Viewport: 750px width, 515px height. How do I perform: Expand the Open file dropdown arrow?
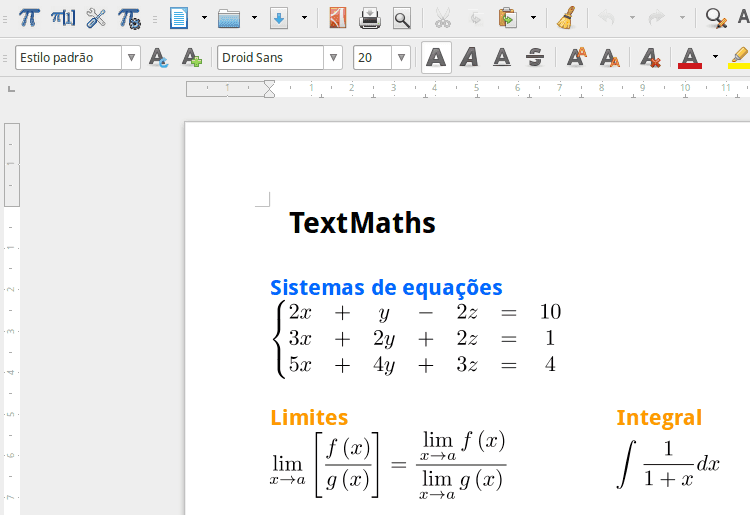click(x=254, y=18)
